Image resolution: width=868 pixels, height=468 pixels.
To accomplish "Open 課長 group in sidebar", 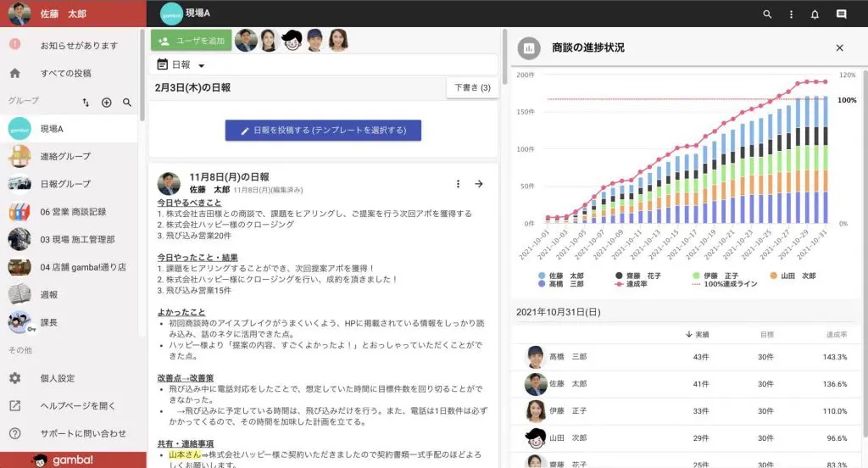I will pos(70,322).
